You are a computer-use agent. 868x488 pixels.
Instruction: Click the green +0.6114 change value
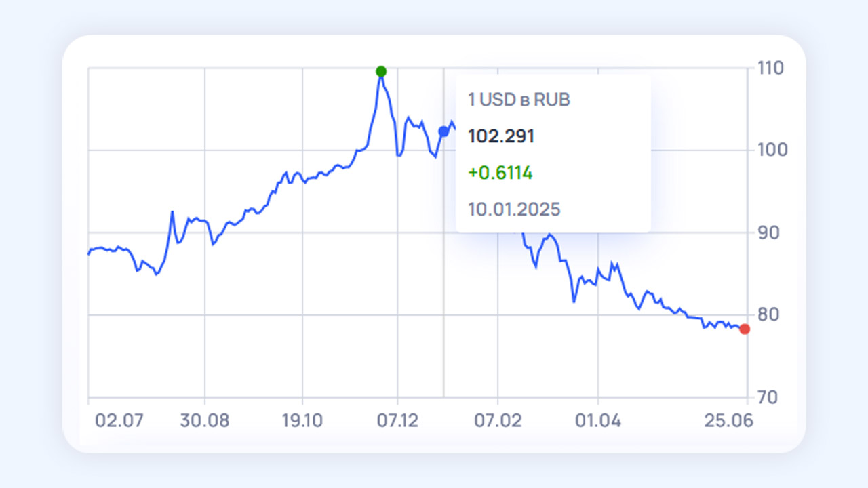coord(500,173)
